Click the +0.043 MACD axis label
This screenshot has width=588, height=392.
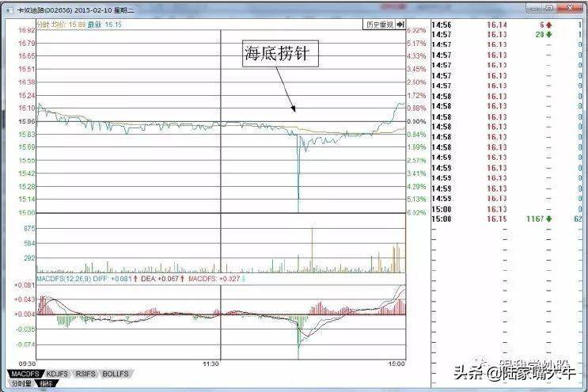25,299
